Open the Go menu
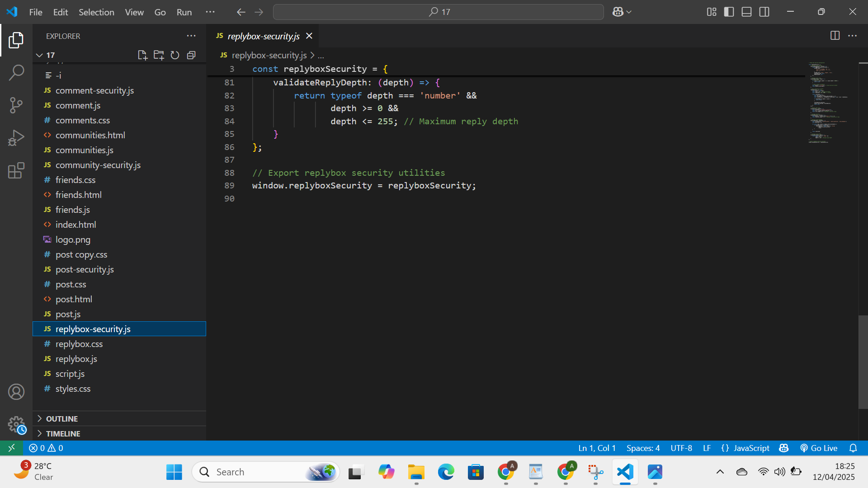 [160, 12]
